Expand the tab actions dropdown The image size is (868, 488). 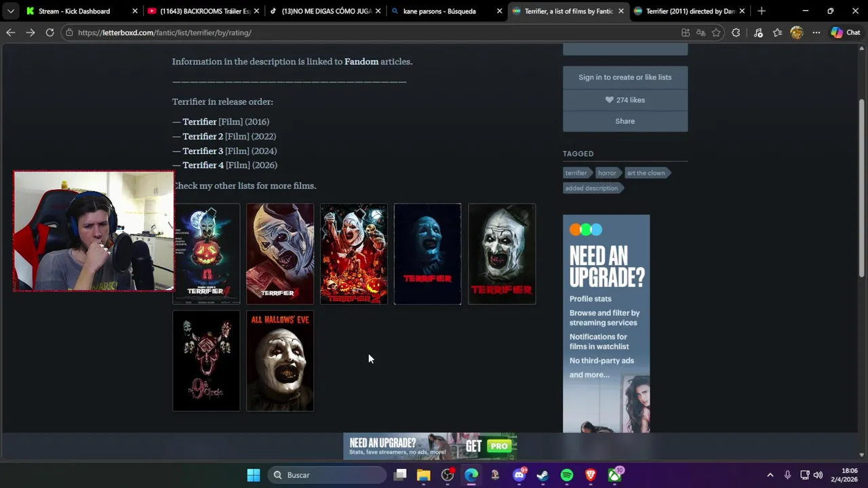[x=10, y=11]
